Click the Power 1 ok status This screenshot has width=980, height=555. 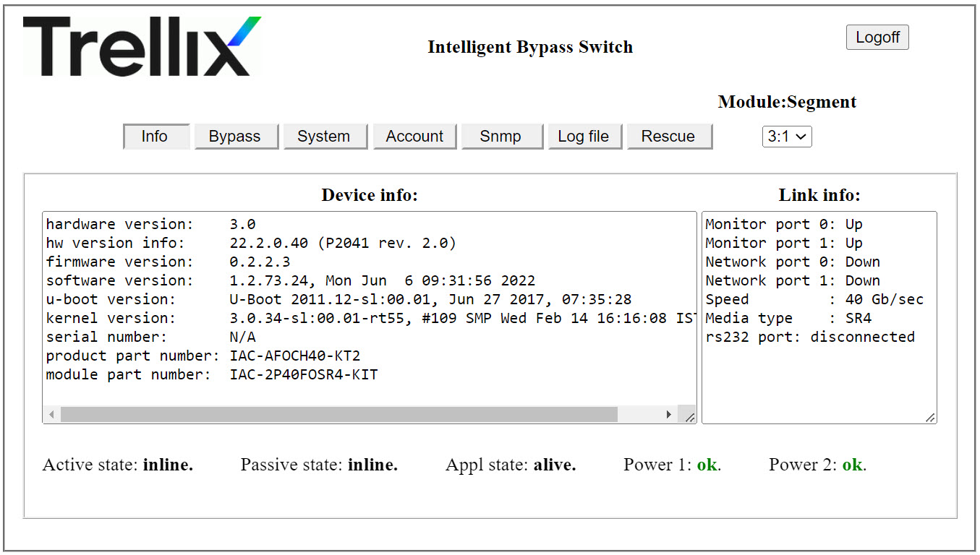pyautogui.click(x=673, y=465)
